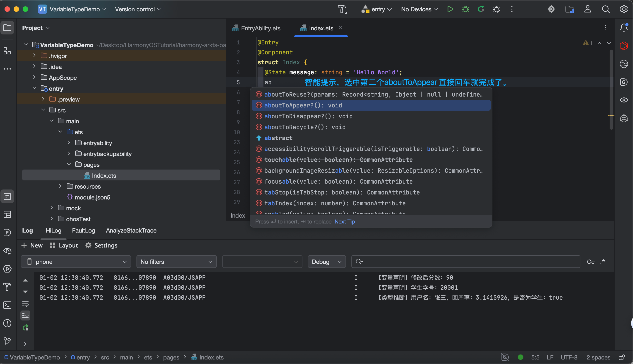Click the Next Tip link
Screen dimensions: 633x364
pyautogui.click(x=345, y=221)
